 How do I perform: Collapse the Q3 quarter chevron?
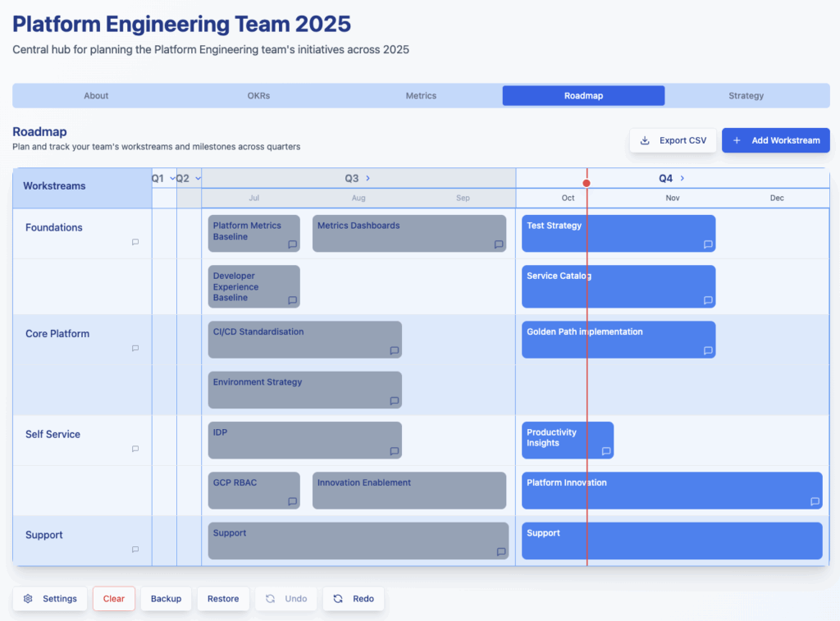[367, 178]
